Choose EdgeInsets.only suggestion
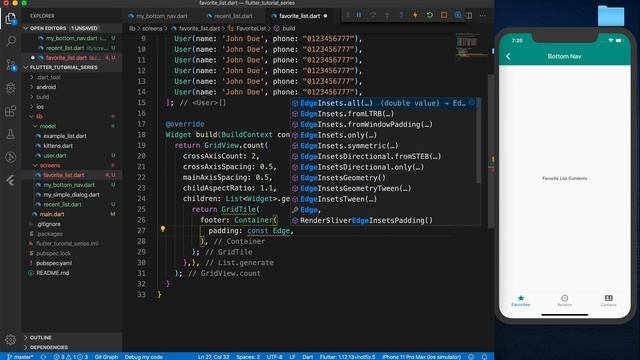Image resolution: width=640 pixels, height=360 pixels. (384, 135)
